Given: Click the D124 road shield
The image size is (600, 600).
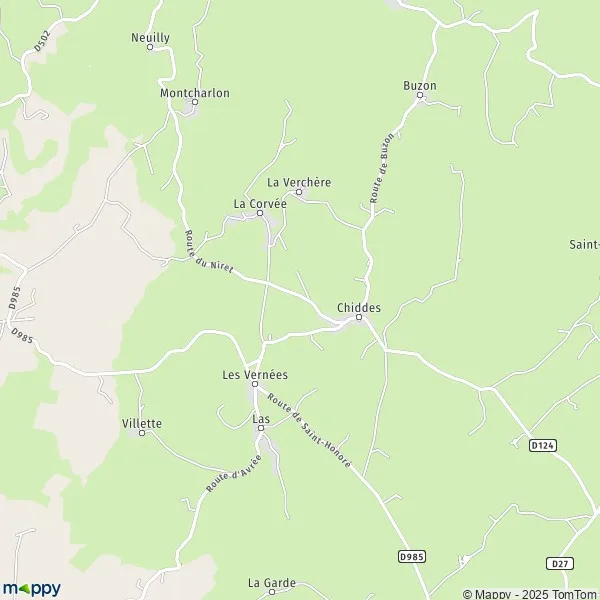Looking at the screenshot, I should pos(543,445).
